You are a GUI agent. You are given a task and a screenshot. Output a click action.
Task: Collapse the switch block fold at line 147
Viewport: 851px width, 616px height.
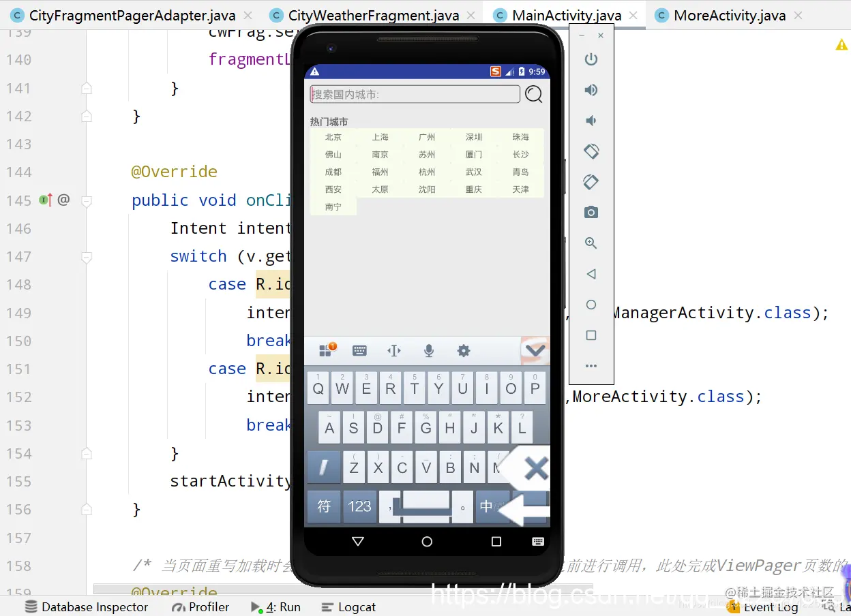(86, 257)
